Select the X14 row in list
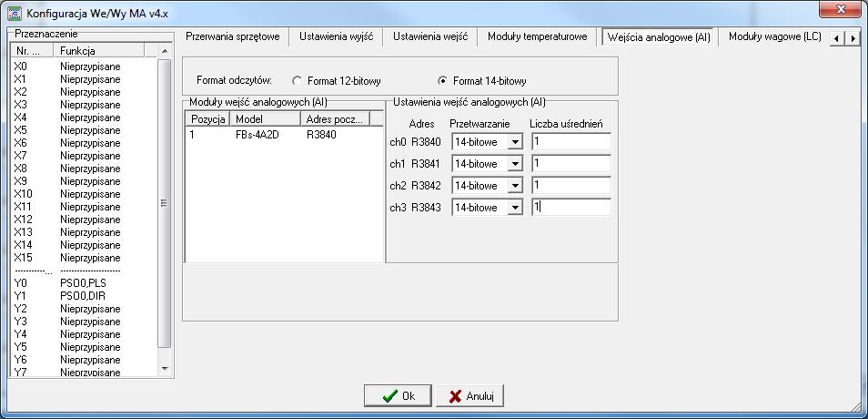The image size is (868, 419). [x=84, y=245]
